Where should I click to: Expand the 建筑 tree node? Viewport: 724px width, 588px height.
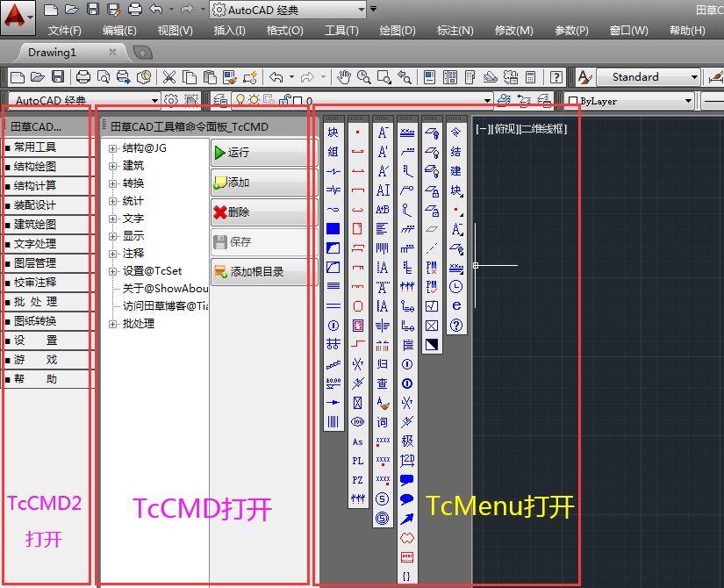[x=112, y=166]
